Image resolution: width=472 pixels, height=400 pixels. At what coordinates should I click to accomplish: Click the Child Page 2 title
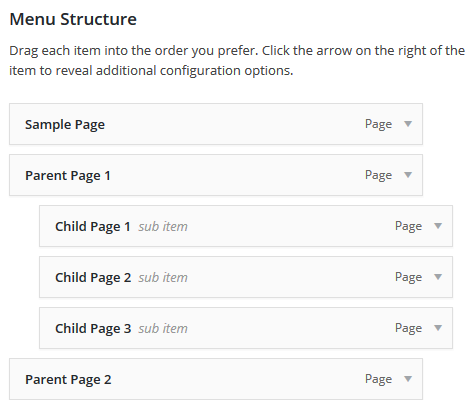(93, 278)
